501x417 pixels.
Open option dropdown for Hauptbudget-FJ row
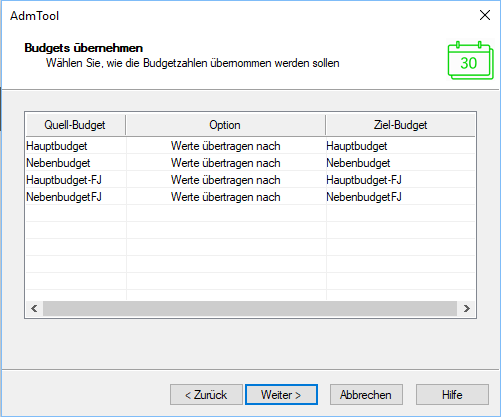(x=226, y=180)
